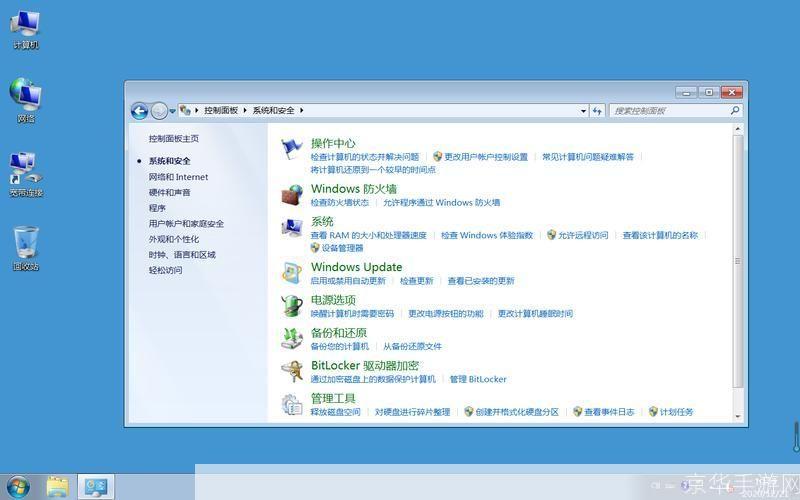
Task: Click 检查防火墙状态 link
Action: (x=339, y=203)
